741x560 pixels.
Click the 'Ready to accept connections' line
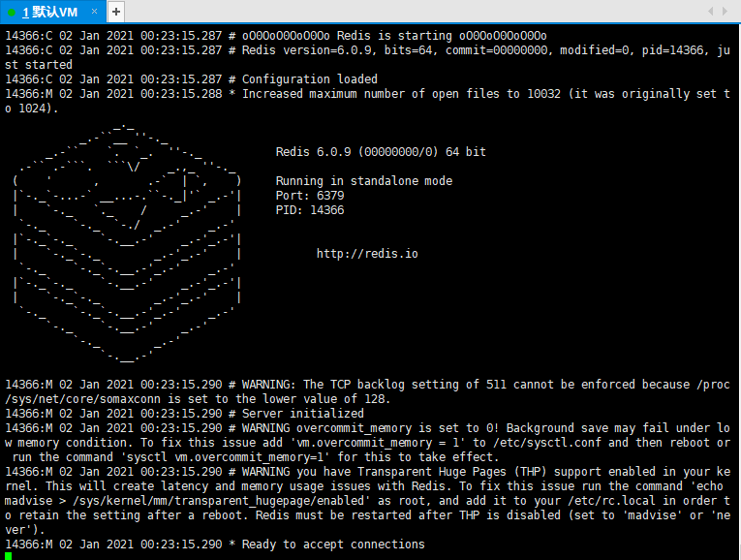click(x=215, y=544)
